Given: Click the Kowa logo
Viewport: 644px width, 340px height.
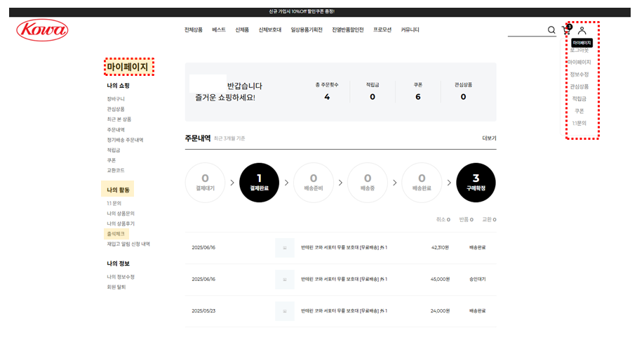Looking at the screenshot, I should [x=42, y=30].
